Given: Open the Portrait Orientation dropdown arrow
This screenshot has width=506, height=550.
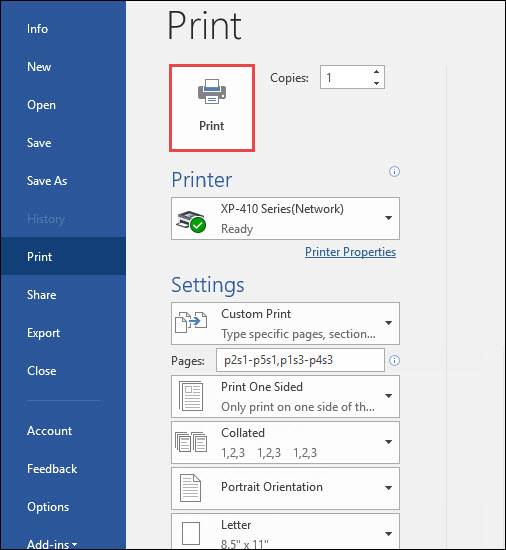Looking at the screenshot, I should pos(389,488).
